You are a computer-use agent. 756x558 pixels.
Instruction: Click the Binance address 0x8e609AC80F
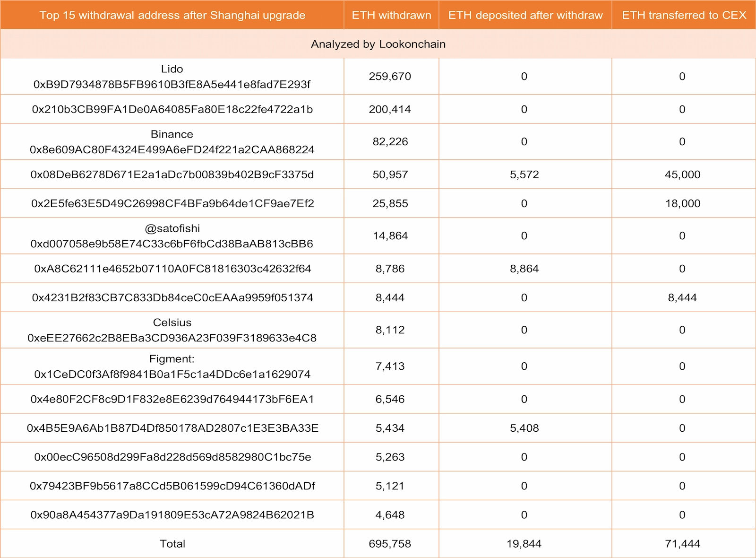(172, 149)
